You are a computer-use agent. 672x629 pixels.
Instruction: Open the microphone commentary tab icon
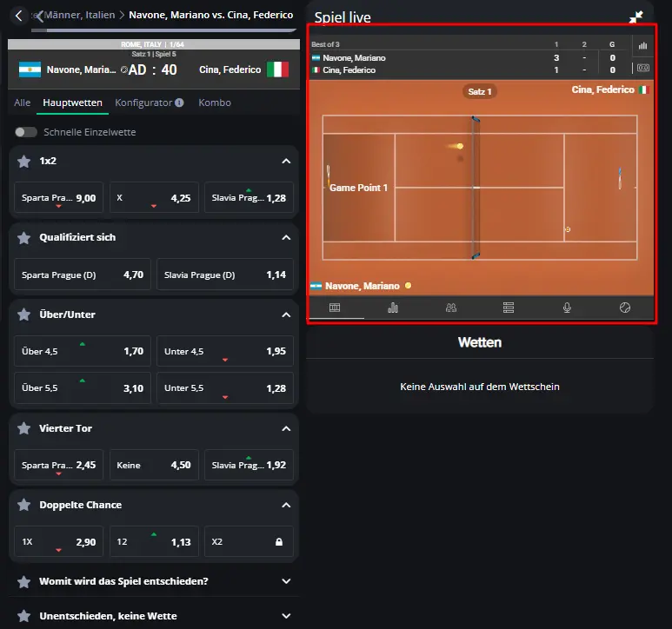click(x=567, y=308)
